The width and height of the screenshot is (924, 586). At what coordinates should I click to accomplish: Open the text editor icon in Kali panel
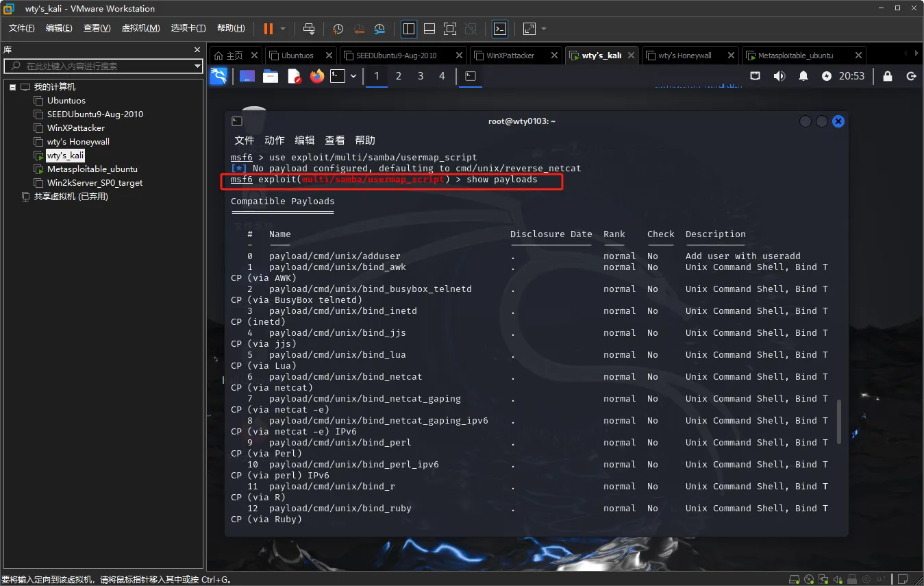pyautogui.click(x=294, y=76)
